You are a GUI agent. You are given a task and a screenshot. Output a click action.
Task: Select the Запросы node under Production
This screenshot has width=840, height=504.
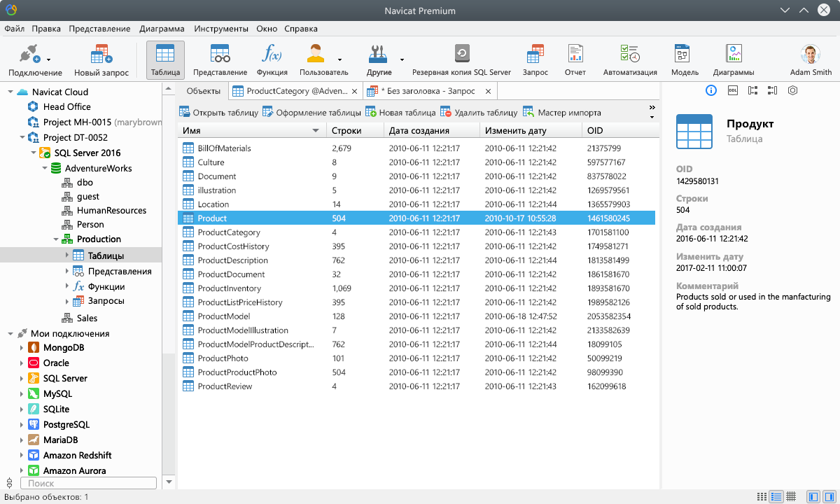coord(106,301)
